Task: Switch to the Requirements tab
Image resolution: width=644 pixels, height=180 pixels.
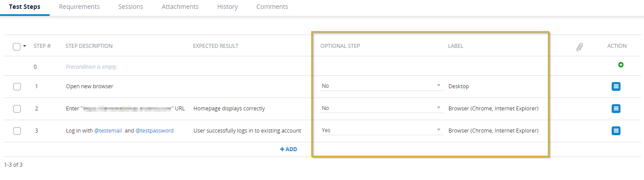Action: (79, 7)
